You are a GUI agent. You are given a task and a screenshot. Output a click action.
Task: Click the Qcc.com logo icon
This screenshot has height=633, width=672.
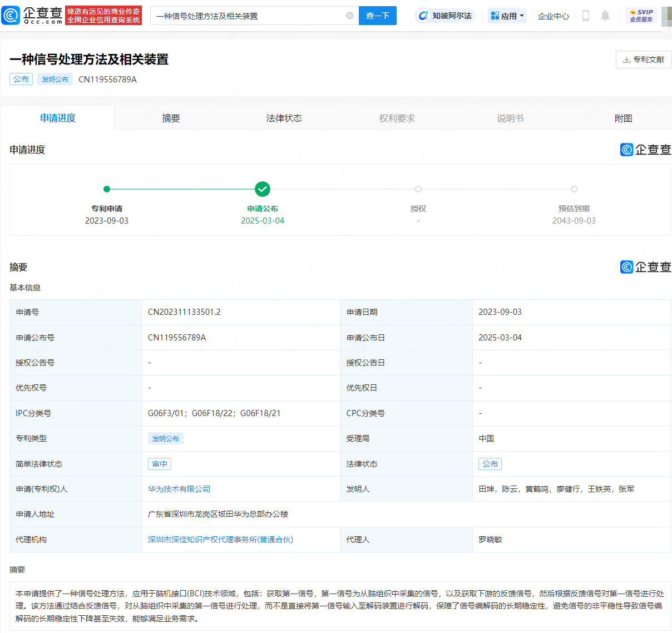click(x=11, y=16)
